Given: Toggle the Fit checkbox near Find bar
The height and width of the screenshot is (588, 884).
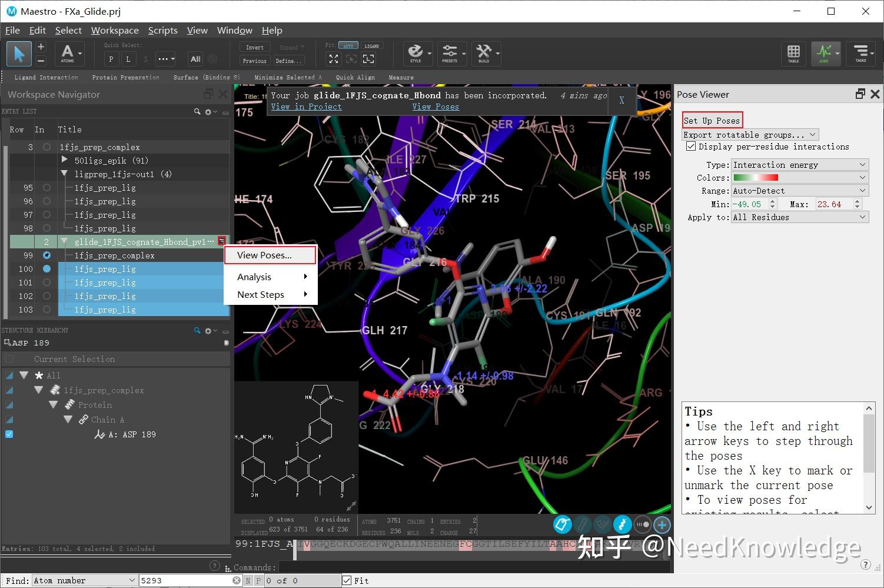Looking at the screenshot, I should pyautogui.click(x=347, y=580).
